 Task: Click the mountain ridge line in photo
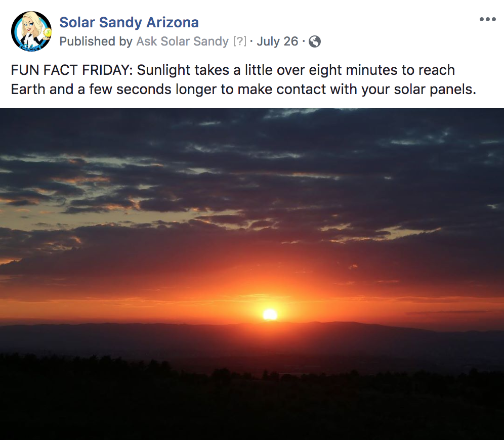click(x=252, y=325)
